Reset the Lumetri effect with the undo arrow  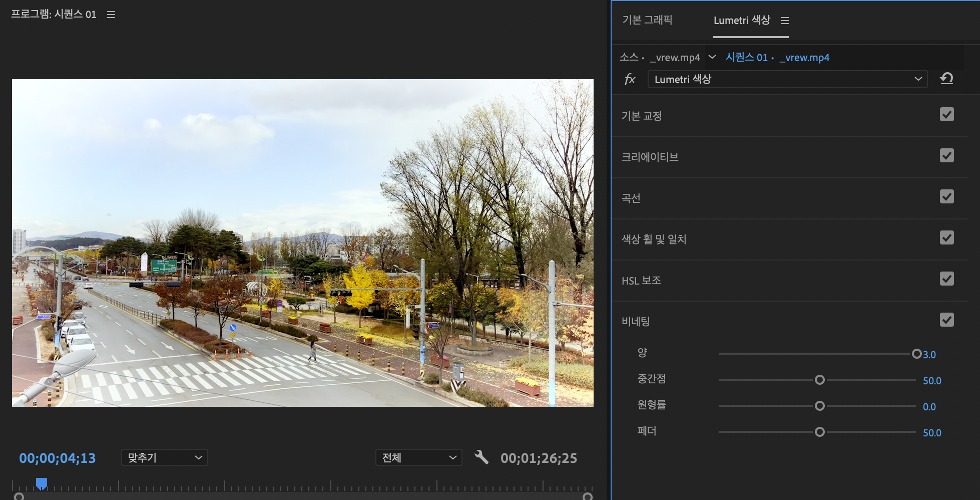pos(946,79)
